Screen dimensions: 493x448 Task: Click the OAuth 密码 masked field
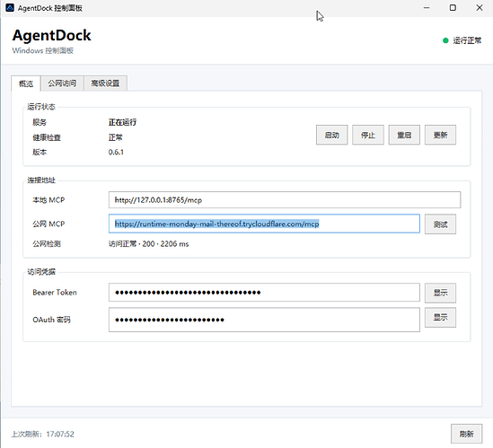[264, 320]
